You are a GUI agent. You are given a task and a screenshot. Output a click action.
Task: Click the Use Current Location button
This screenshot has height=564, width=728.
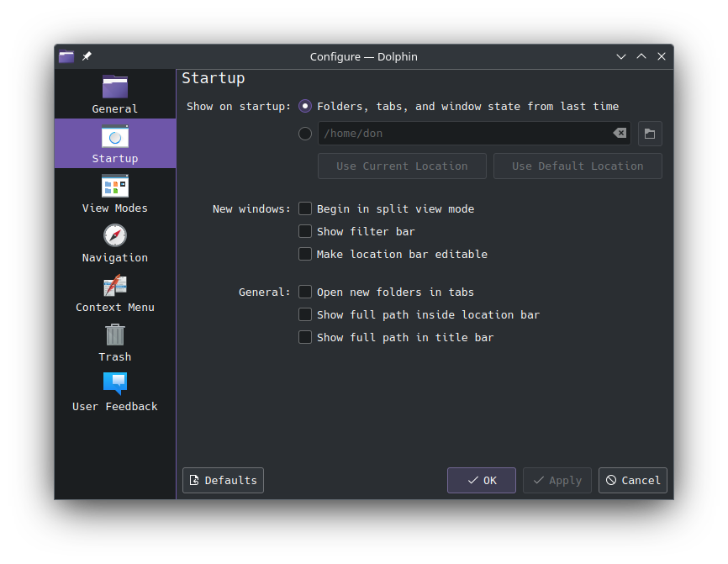pyautogui.click(x=402, y=166)
